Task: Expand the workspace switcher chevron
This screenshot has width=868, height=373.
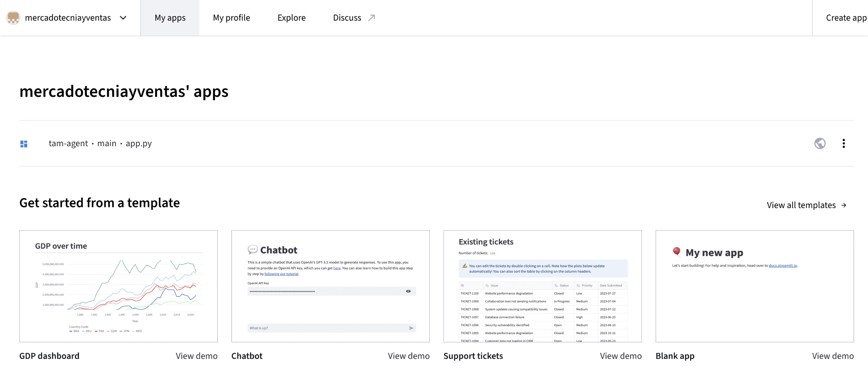Action: 123,18
